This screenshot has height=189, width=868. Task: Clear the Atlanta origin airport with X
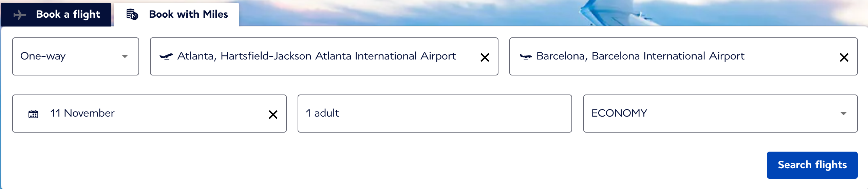485,57
